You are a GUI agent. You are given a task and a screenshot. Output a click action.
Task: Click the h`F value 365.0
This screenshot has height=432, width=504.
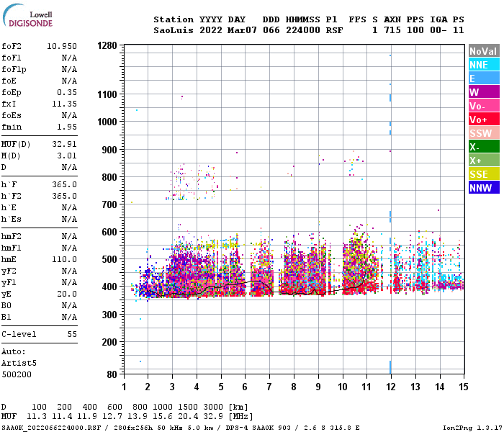tap(64, 185)
